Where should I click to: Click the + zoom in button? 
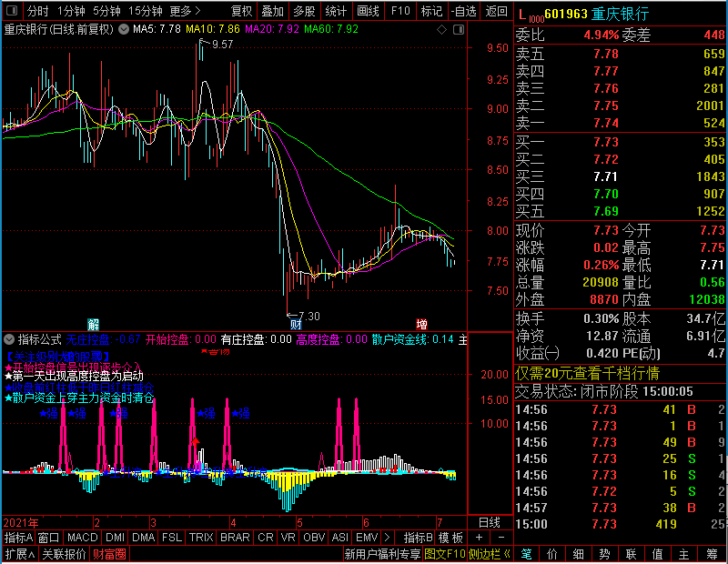coord(479,538)
